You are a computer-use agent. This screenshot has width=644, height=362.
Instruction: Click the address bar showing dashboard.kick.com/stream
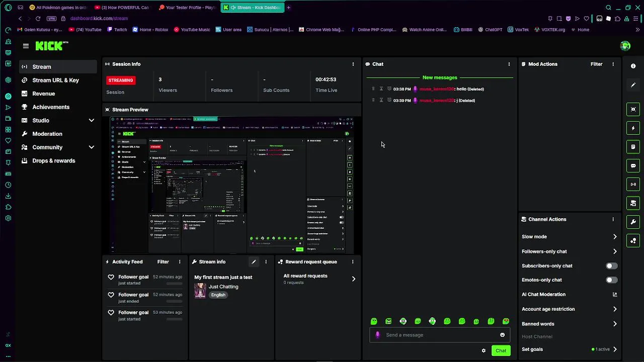[x=99, y=19]
